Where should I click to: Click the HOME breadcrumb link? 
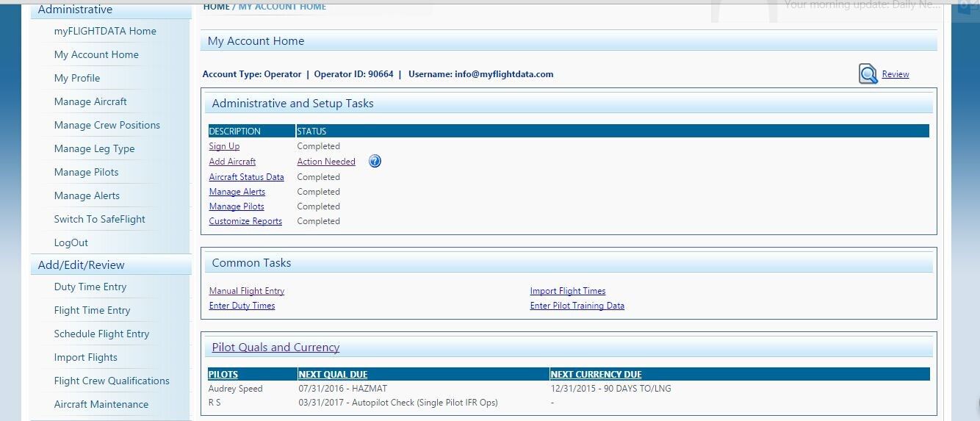pos(217,6)
